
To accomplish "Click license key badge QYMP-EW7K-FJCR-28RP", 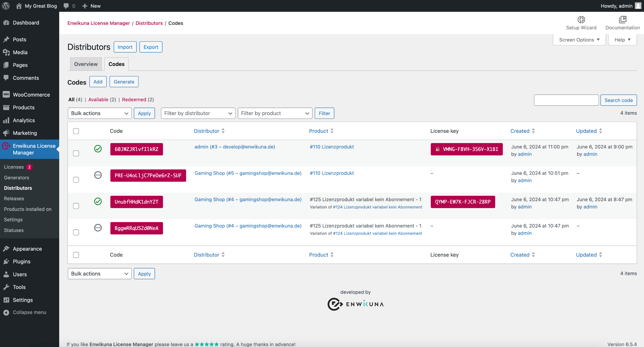I will tap(463, 202).
